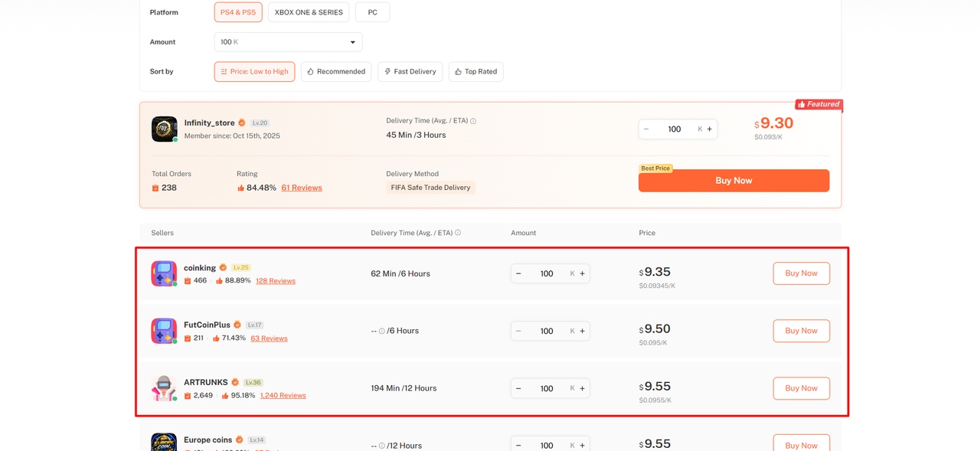Click the ARTRUNKS seller avatar
Viewport: 980px width, 451px height.
pos(164,388)
